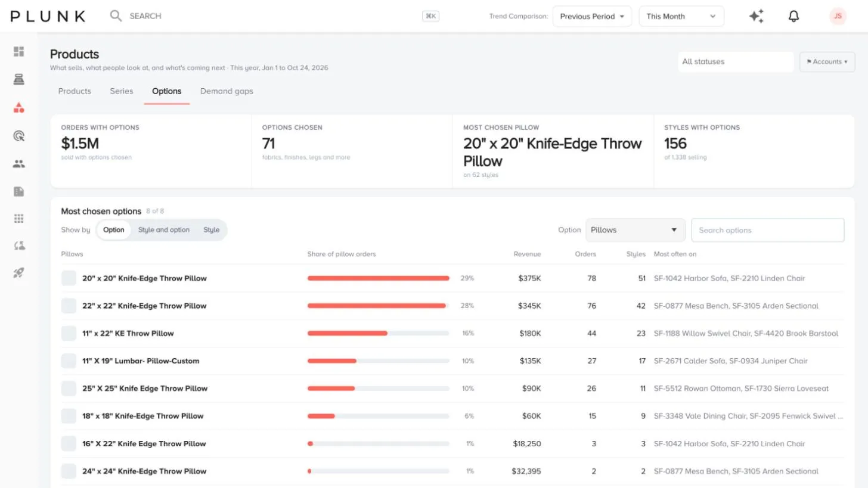Click the Styles column header
This screenshot has width=868, height=488.
636,254
